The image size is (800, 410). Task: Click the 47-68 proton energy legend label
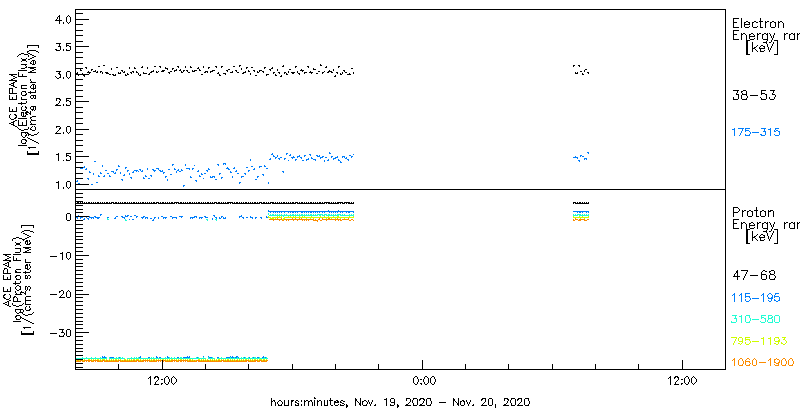(754, 276)
